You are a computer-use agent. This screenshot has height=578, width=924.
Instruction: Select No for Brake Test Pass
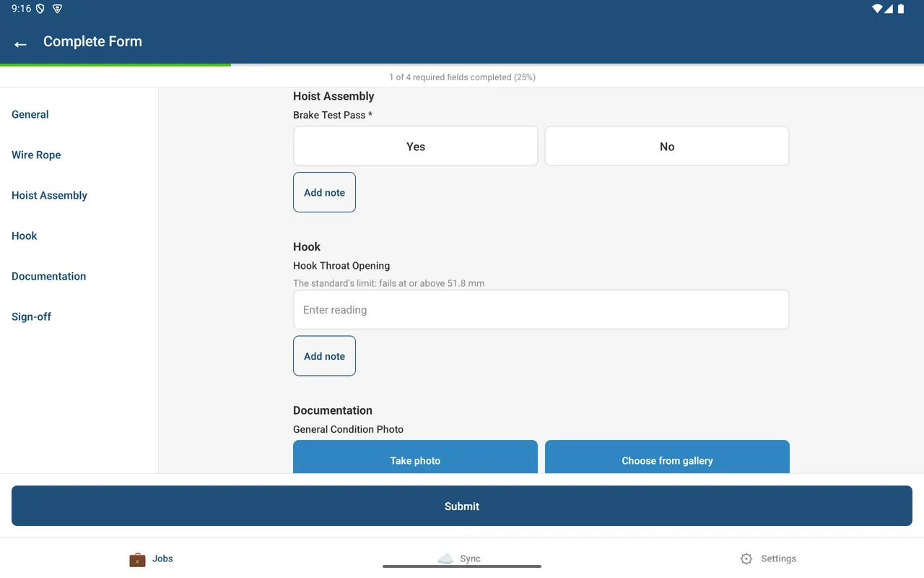[x=667, y=147]
